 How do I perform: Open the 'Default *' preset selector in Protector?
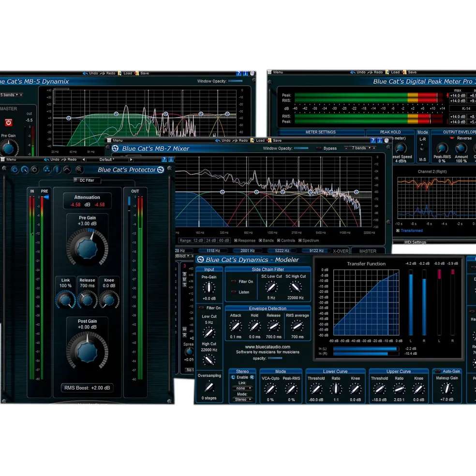(107, 159)
